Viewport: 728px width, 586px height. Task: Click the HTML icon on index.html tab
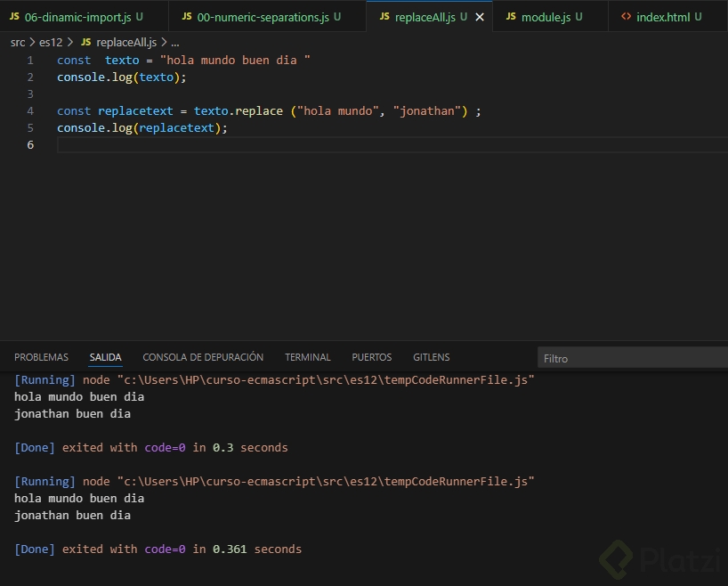(x=627, y=17)
